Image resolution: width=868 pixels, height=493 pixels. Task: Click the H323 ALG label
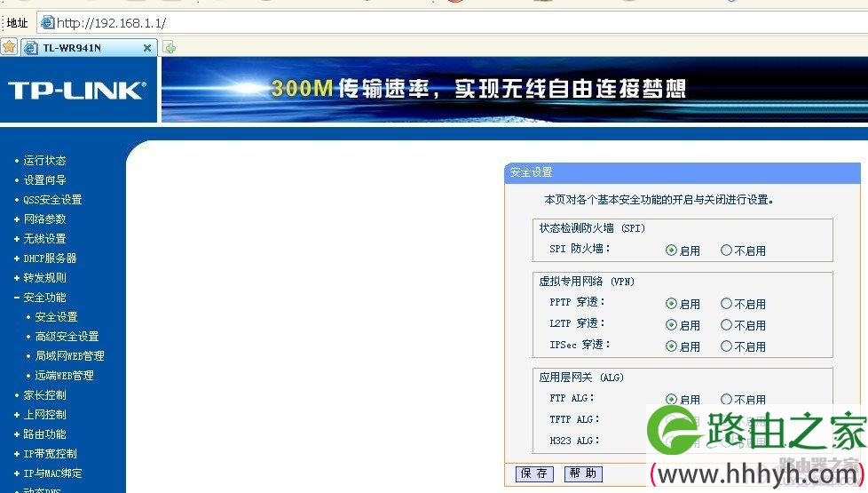pyautogui.click(x=574, y=441)
